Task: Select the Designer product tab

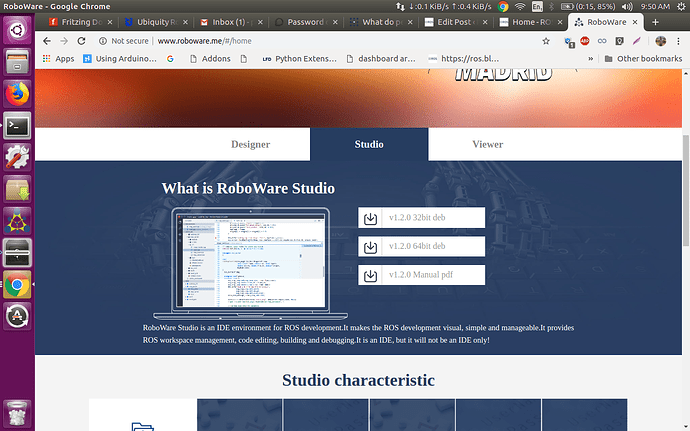Action: (x=250, y=144)
